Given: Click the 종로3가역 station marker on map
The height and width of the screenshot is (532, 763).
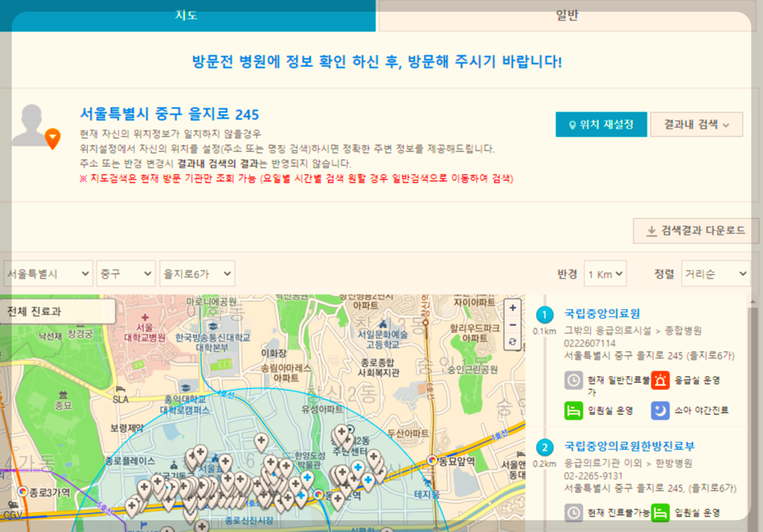Looking at the screenshot, I should 23,491.
